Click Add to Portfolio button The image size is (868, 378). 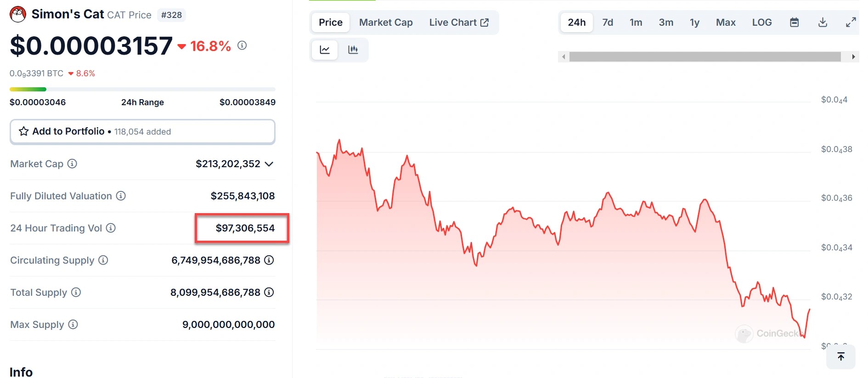(x=142, y=132)
